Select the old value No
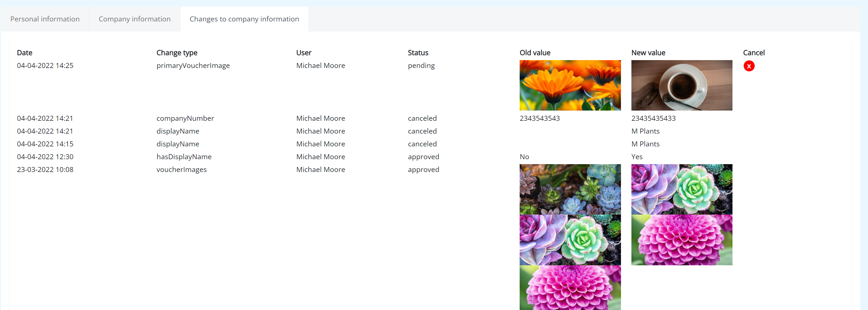Viewport: 868px width, 310px height. pos(524,157)
